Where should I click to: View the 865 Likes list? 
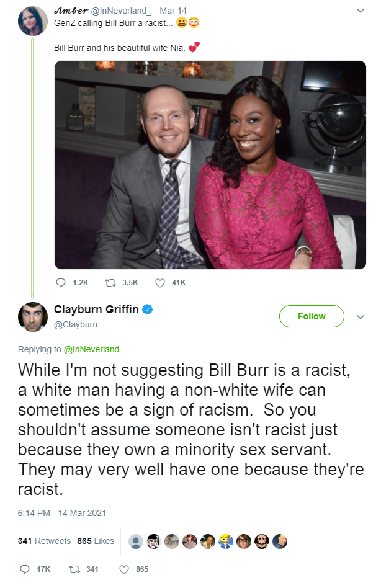(96, 541)
